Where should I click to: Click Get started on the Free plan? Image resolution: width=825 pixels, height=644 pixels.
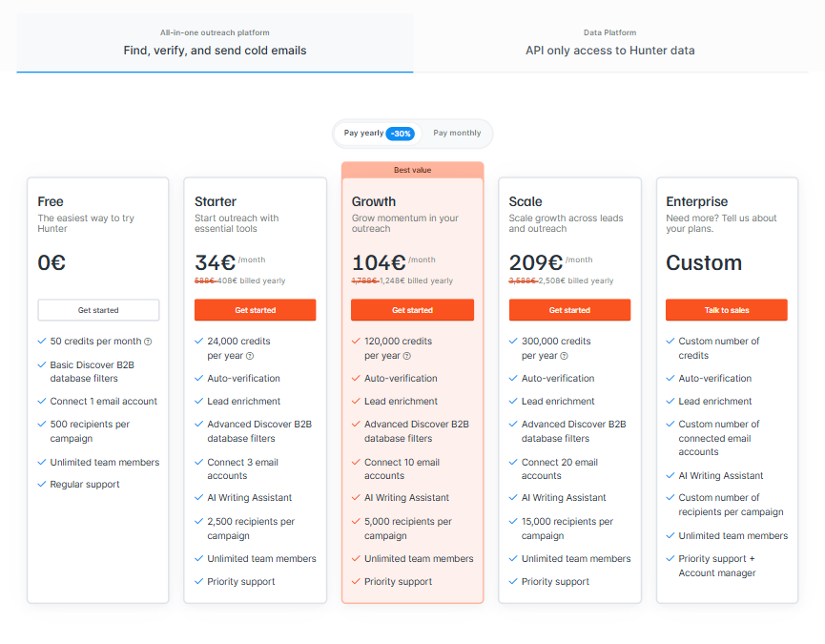click(x=97, y=309)
